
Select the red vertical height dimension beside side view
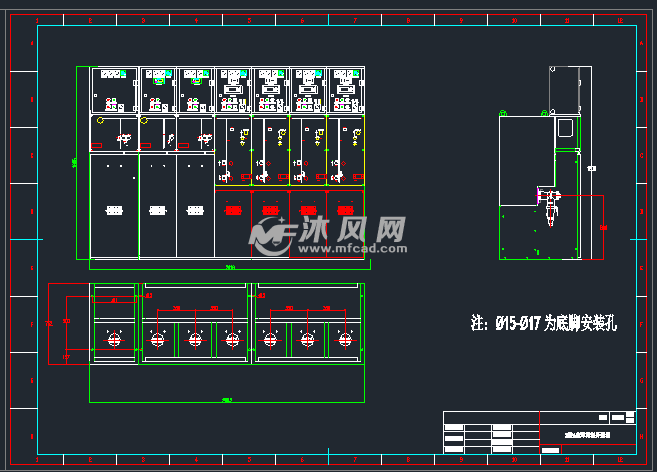pos(604,227)
